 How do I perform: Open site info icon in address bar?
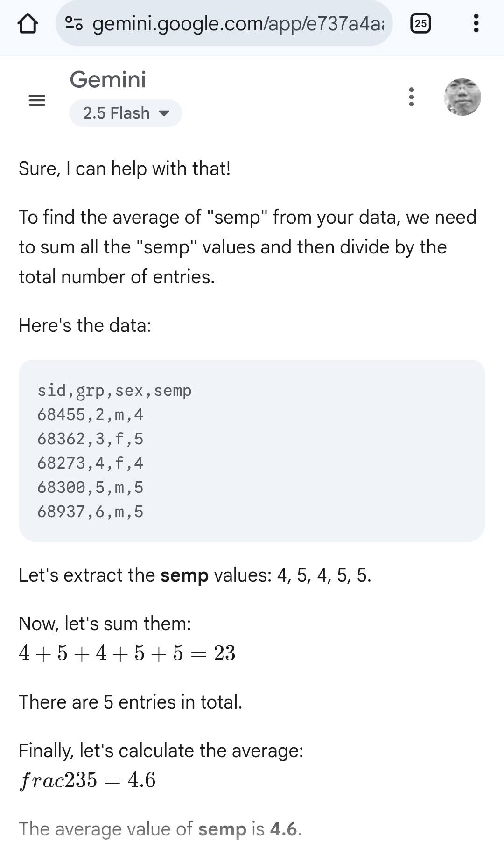[74, 23]
